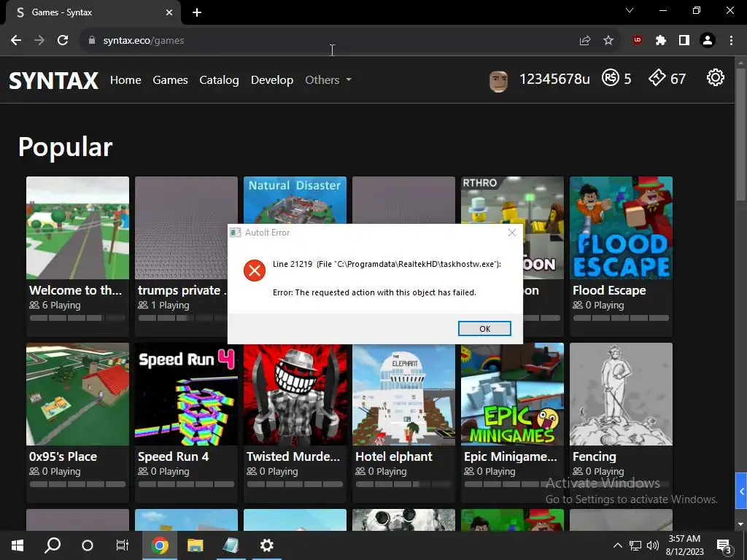Open the Chrome profile avatar
Viewport: 747px width, 560px height.
(708, 41)
